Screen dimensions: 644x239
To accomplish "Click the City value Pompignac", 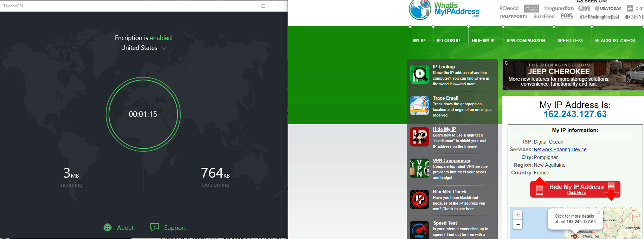I will [x=546, y=157].
